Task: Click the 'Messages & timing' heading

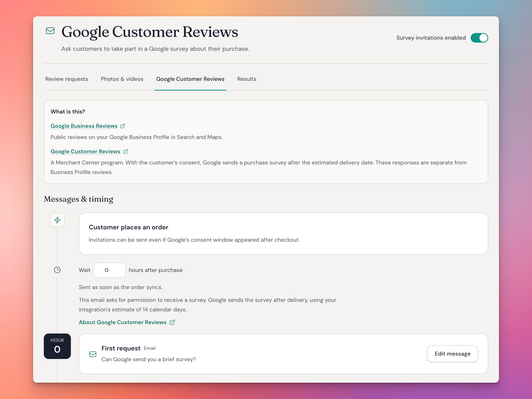Action: pos(78,199)
